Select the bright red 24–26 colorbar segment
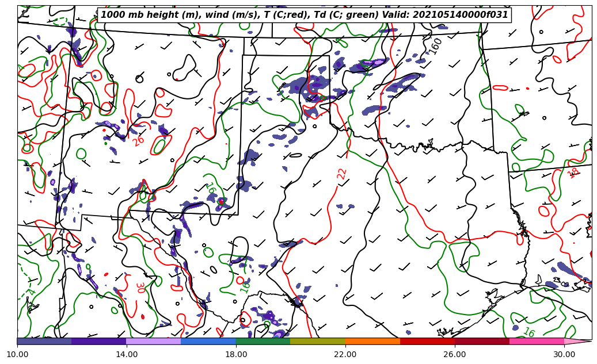597x364 pixels. point(427,341)
